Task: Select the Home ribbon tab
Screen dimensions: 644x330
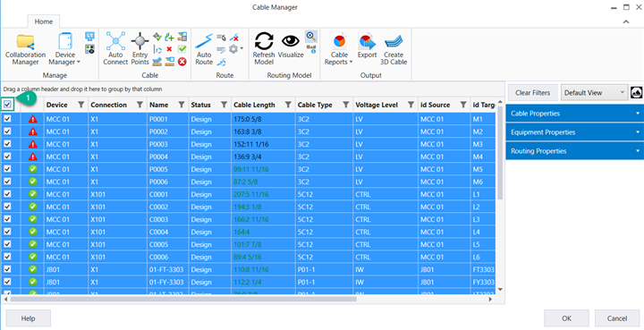Action: (x=44, y=21)
